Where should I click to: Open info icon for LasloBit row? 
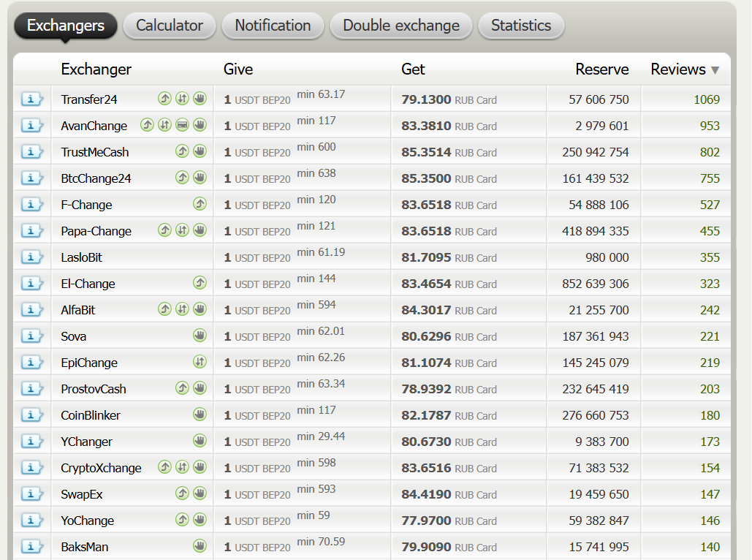tap(31, 257)
